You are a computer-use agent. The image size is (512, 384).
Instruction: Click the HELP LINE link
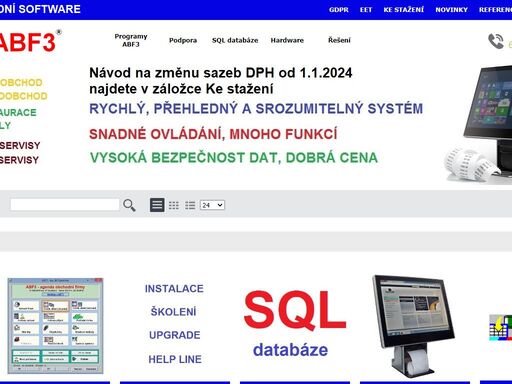coord(175,359)
